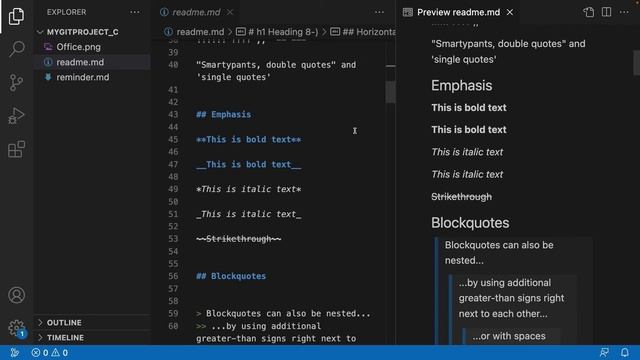Screen dimensions: 640x360
Task: Click line number 60 in the gutter
Action: [x=173, y=326]
